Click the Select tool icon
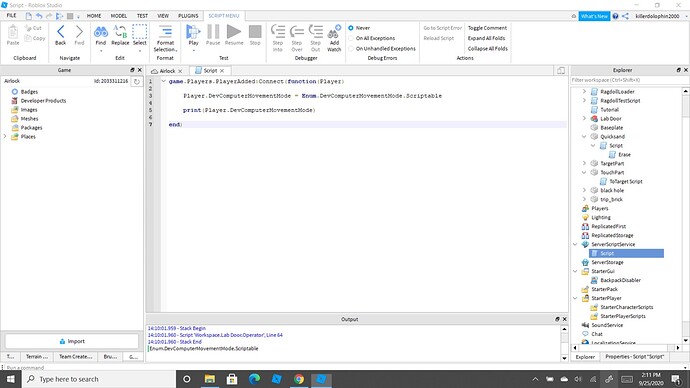690x388 pixels. pyautogui.click(x=139, y=32)
